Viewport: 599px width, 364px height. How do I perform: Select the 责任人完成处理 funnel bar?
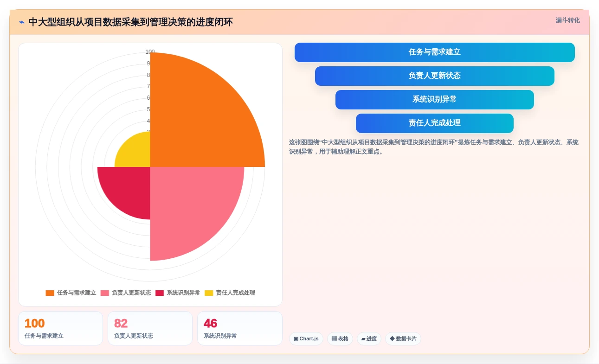click(x=434, y=123)
